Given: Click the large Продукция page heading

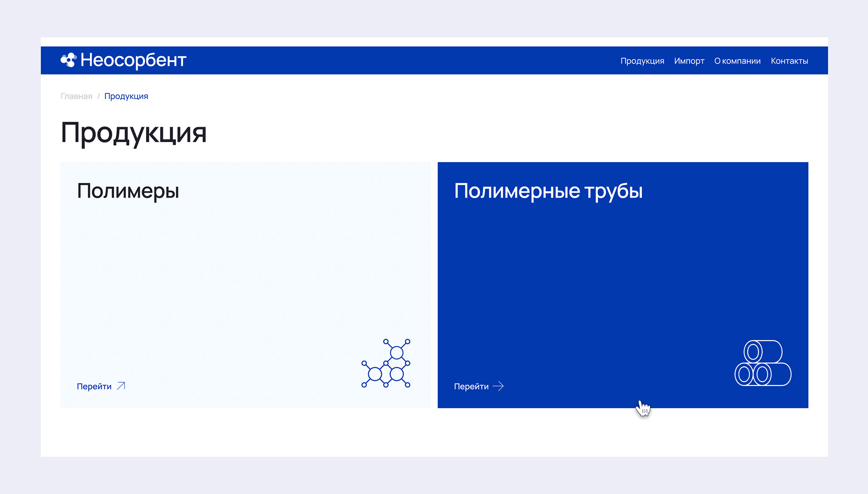Looking at the screenshot, I should coord(133,133).
